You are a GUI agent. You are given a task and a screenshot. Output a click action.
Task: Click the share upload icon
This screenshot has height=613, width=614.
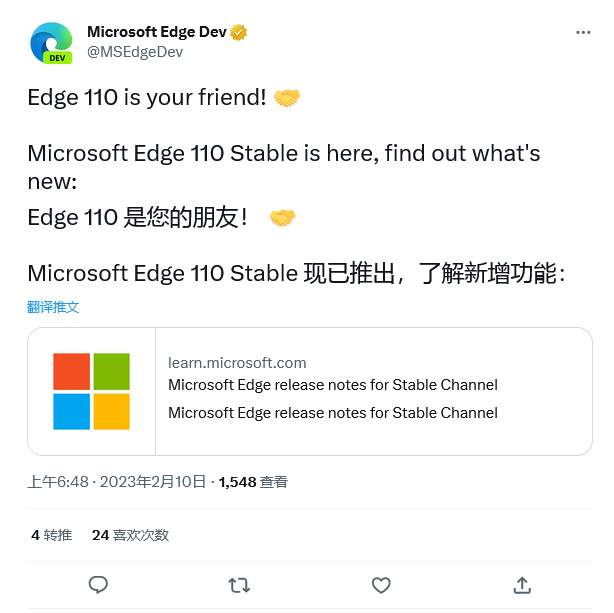521,584
